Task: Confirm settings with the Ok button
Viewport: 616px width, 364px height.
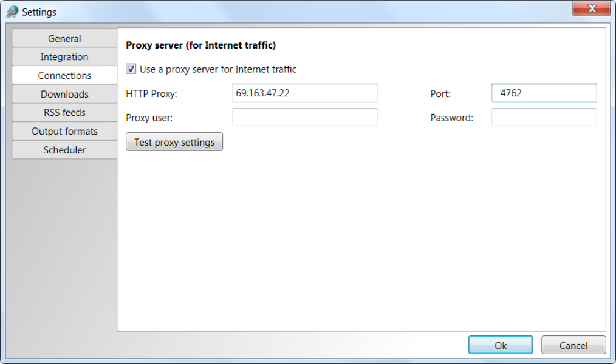Action: tap(501, 345)
